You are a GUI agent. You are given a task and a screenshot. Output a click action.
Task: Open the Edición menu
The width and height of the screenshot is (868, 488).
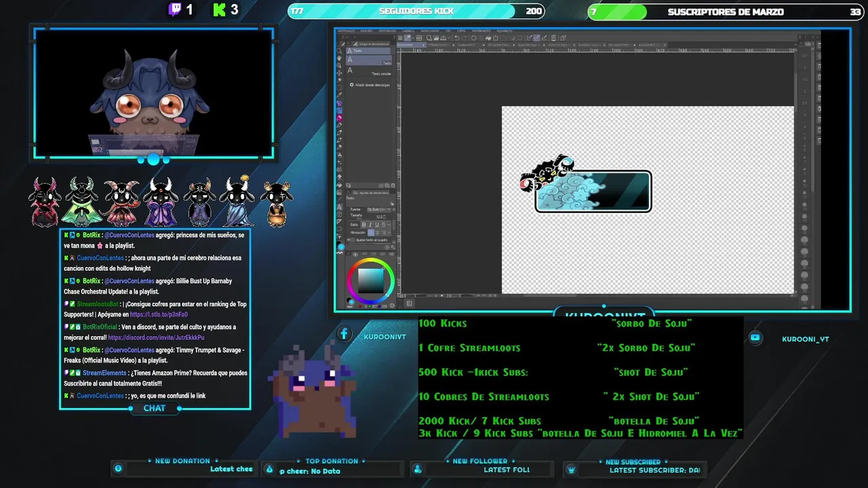point(366,30)
